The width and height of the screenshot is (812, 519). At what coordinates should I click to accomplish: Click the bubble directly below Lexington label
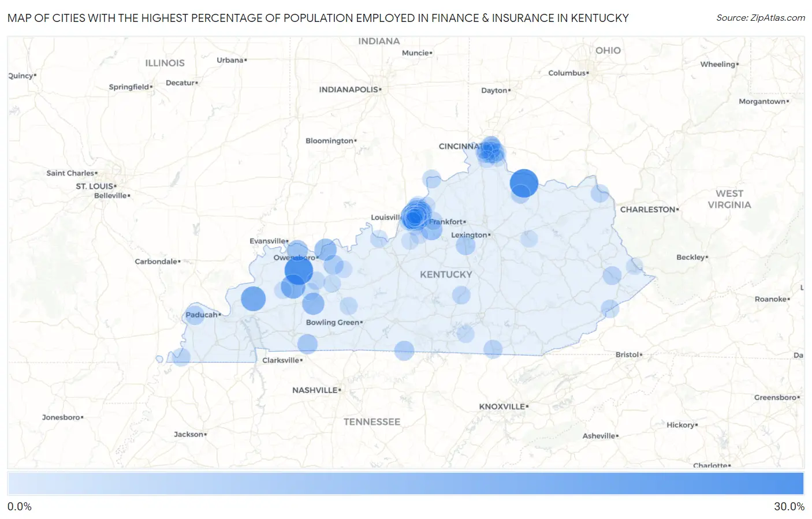465,245
